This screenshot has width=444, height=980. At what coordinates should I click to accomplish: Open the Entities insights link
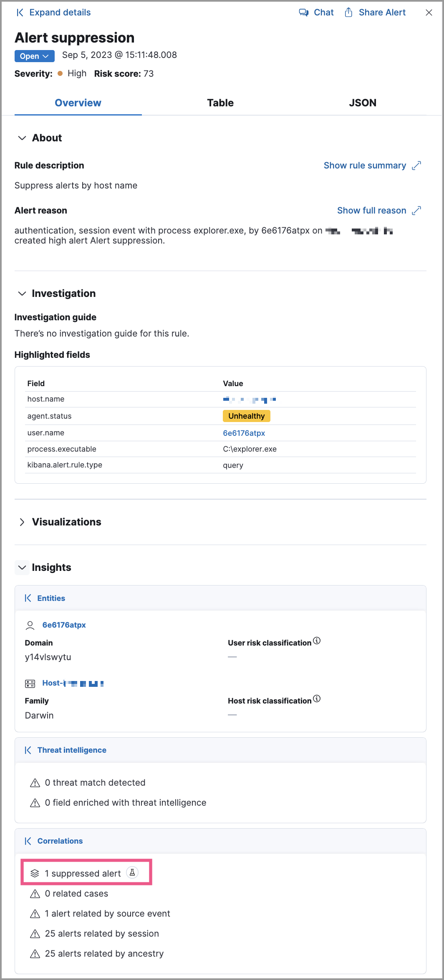pos(51,598)
